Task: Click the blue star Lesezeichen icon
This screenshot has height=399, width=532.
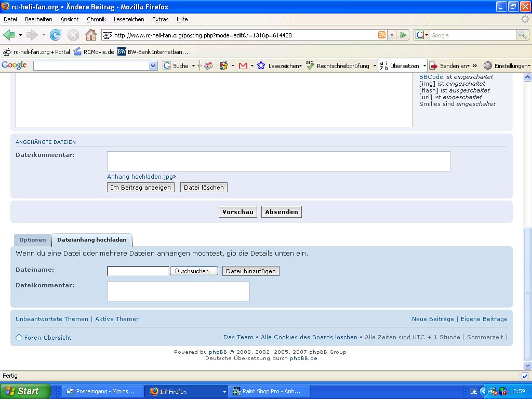Action: pyautogui.click(x=261, y=66)
